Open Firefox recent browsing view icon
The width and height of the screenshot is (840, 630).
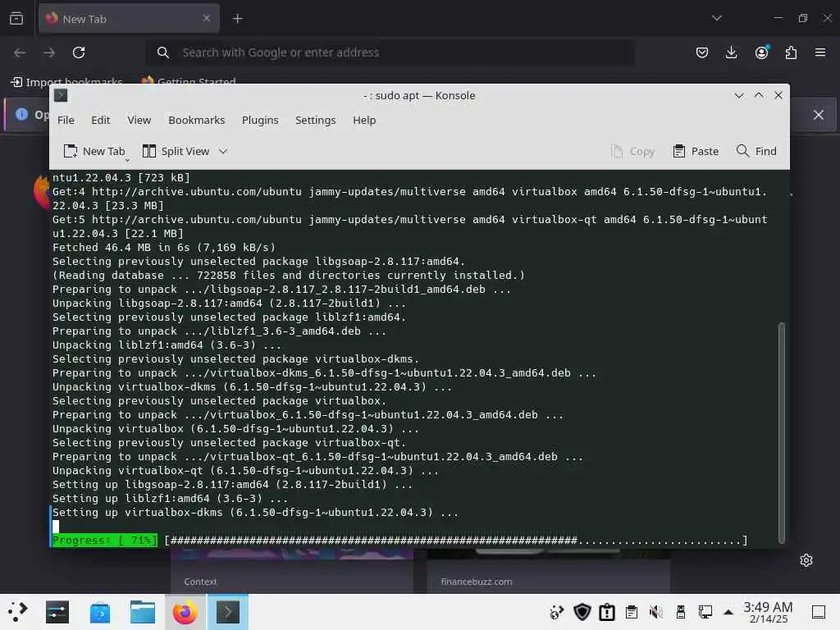pyautogui.click(x=16, y=19)
